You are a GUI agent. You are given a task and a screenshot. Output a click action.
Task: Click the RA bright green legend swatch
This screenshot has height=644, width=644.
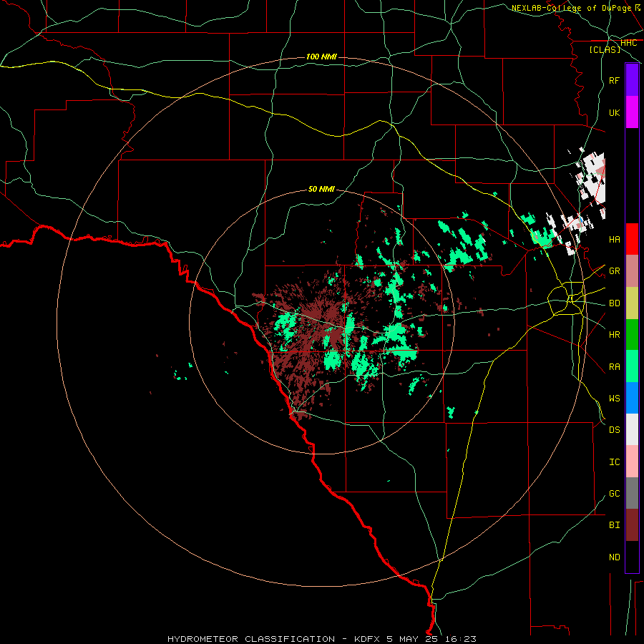click(632, 366)
